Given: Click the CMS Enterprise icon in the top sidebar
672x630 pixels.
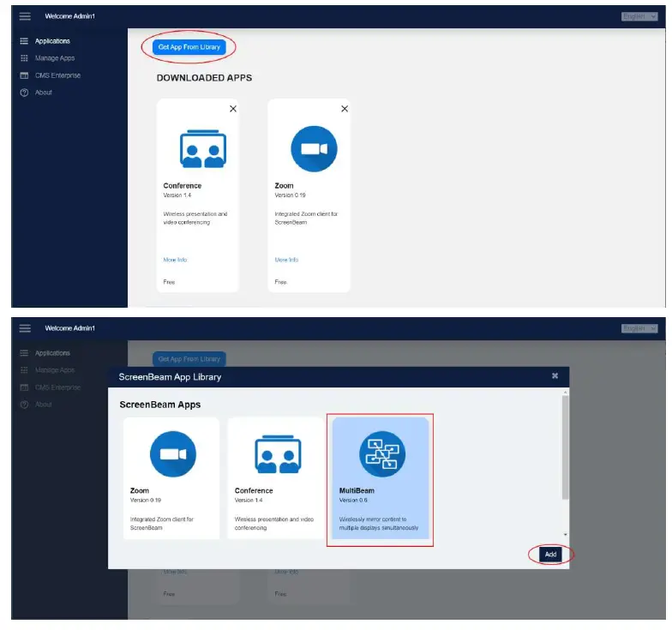Looking at the screenshot, I should coord(24,75).
